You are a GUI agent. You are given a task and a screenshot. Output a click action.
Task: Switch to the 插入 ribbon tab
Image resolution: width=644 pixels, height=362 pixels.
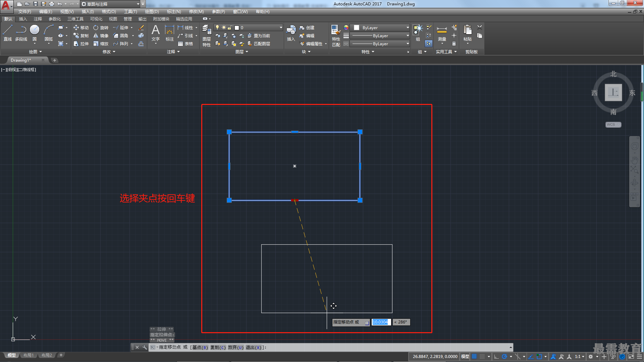(x=23, y=19)
